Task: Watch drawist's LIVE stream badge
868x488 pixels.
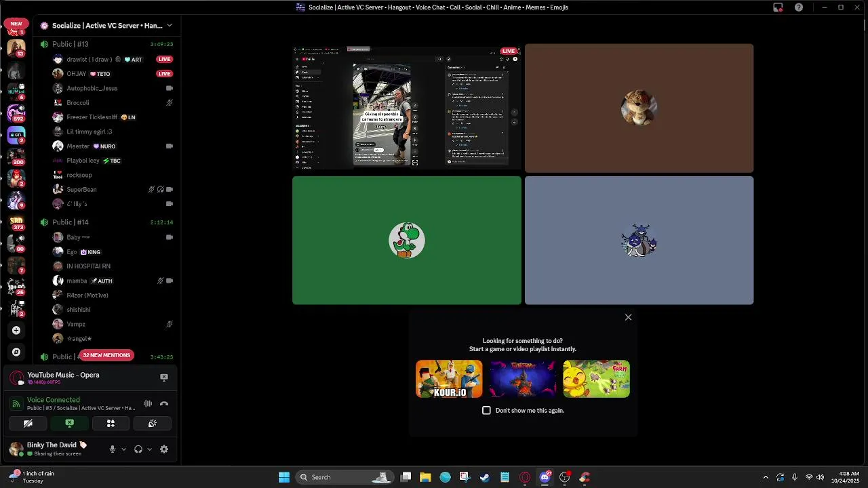Action: click(x=164, y=60)
